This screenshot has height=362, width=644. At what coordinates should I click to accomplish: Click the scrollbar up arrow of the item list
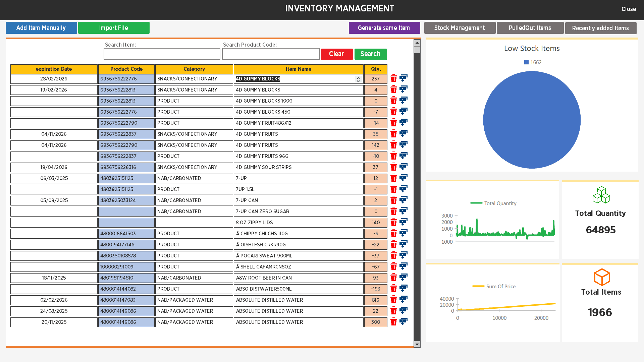[x=417, y=43]
